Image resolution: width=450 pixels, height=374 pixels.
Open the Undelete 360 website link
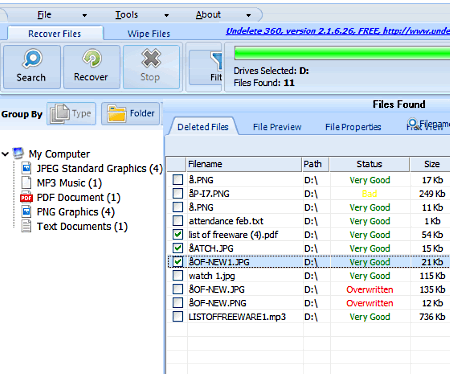point(338,31)
